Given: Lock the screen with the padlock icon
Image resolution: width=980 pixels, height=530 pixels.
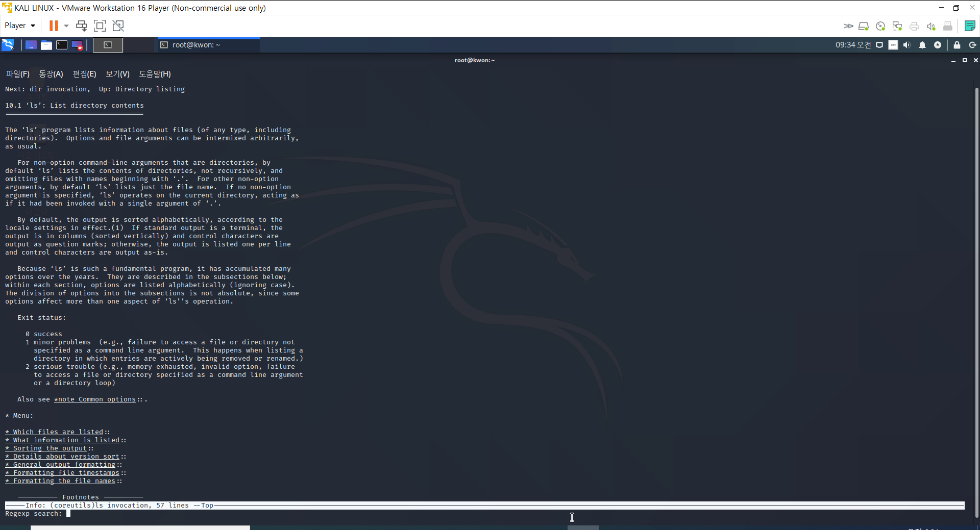Looking at the screenshot, I should pyautogui.click(x=957, y=45).
